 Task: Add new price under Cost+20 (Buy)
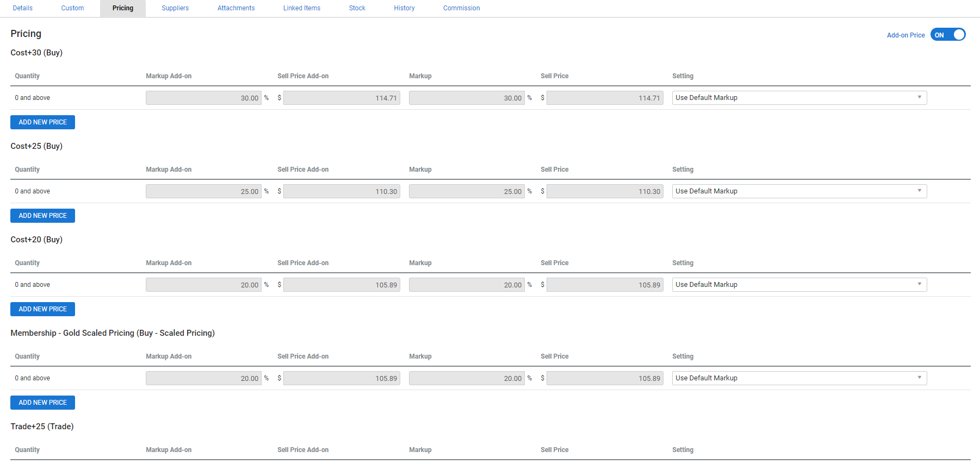[x=42, y=309]
